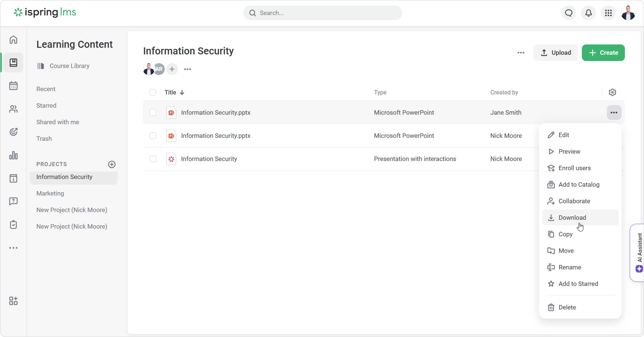Open table column settings gear icon
644x337 pixels.
pos(612,92)
